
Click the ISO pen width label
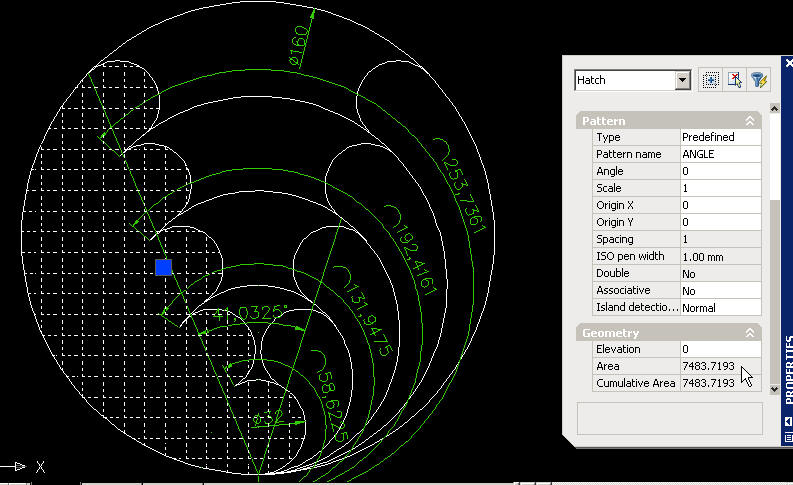tap(630, 256)
